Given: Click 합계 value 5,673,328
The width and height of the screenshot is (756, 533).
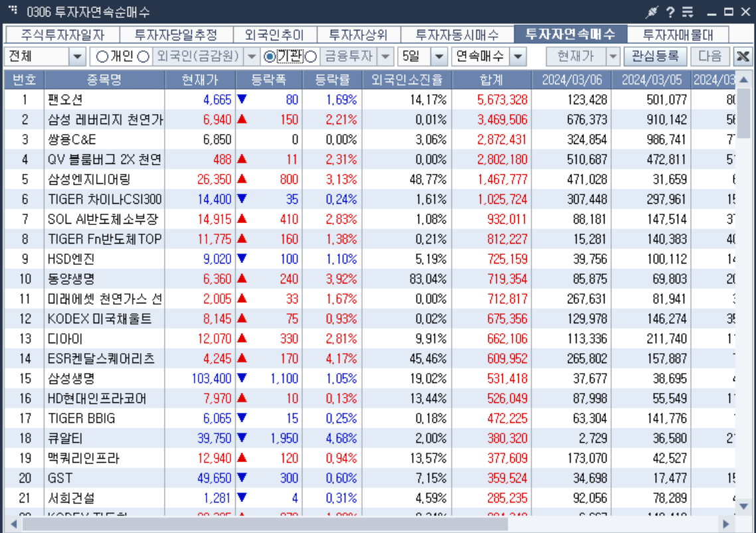Looking at the screenshot, I should tap(502, 100).
